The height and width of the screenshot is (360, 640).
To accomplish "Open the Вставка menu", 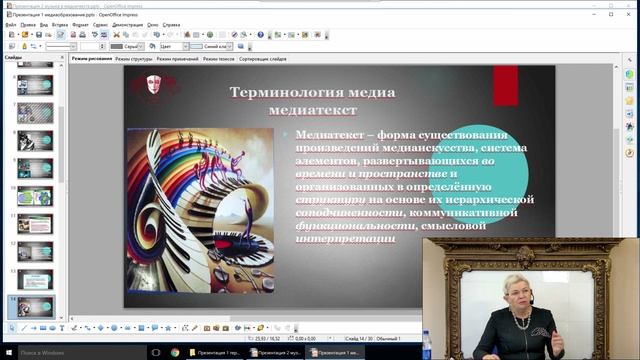I will click(60, 25).
